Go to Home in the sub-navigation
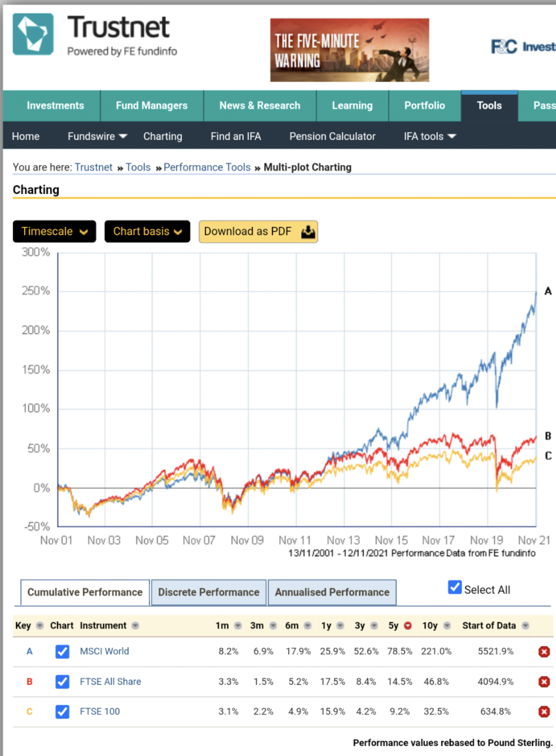556x756 pixels. pos(25,136)
